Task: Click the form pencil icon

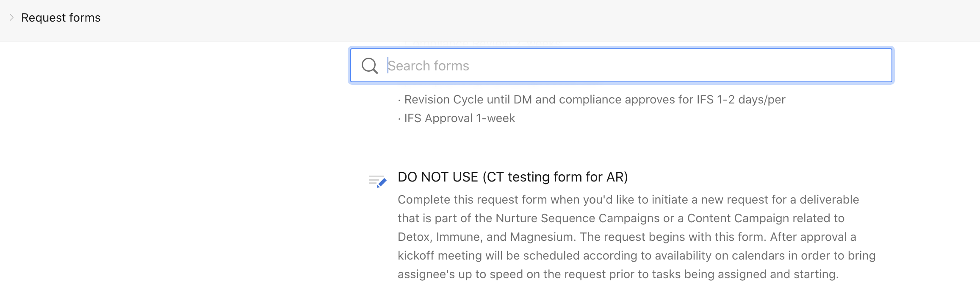Action: point(377,181)
